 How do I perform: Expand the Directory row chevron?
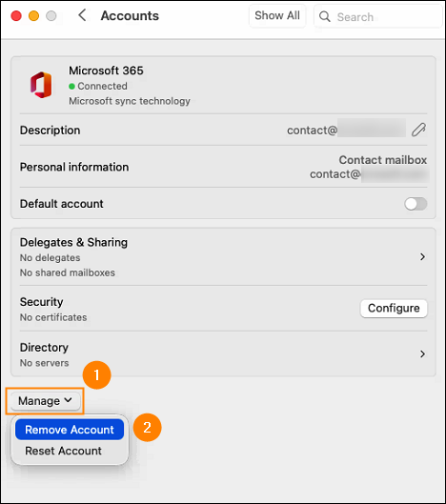(422, 353)
